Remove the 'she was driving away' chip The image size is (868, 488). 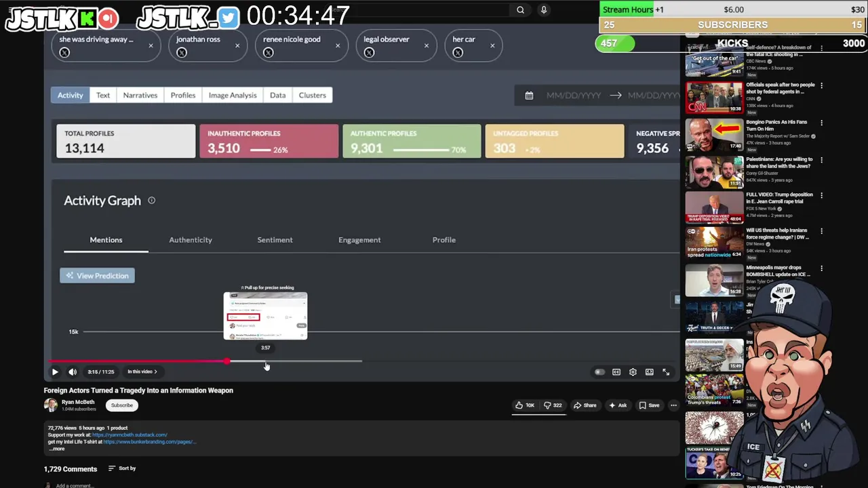pos(151,46)
